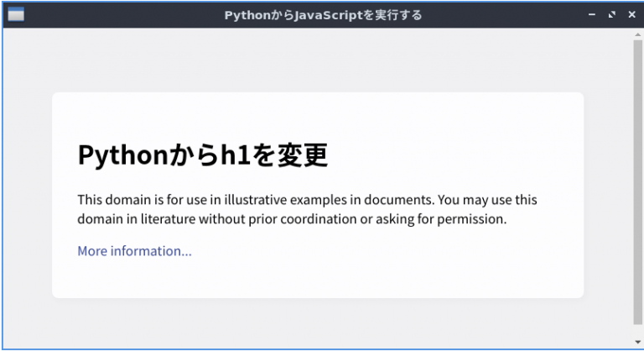The height and width of the screenshot is (351, 644).
Task: Click the word "permission" in the paragraph
Action: [470, 219]
